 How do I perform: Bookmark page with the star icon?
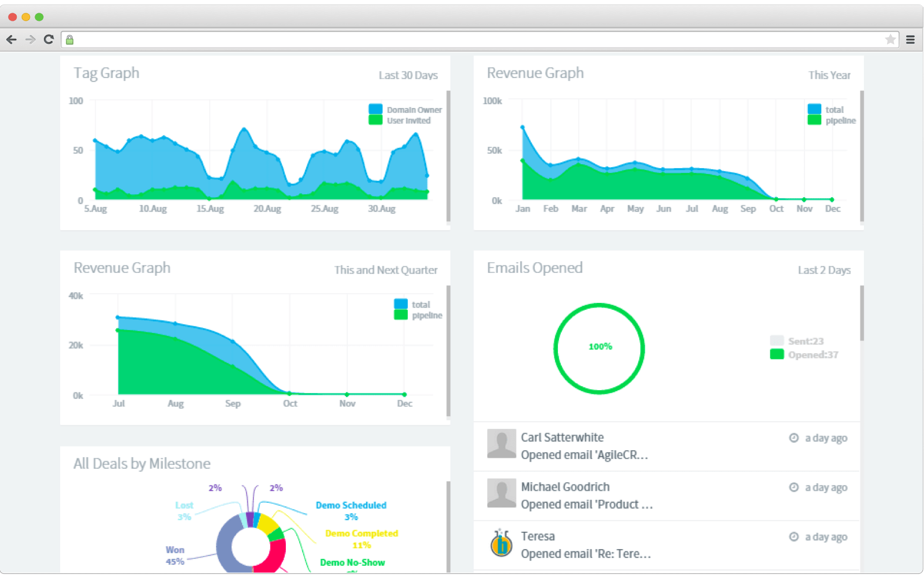[x=890, y=39]
